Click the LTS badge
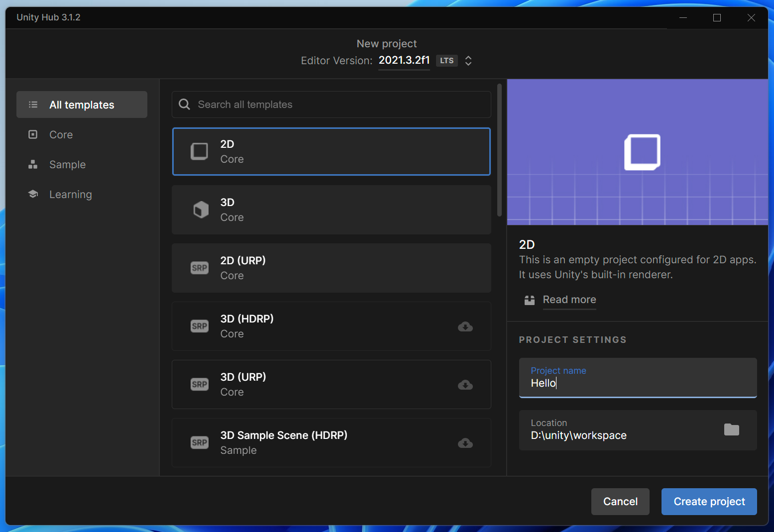Screen dimensions: 774x532 point(447,61)
